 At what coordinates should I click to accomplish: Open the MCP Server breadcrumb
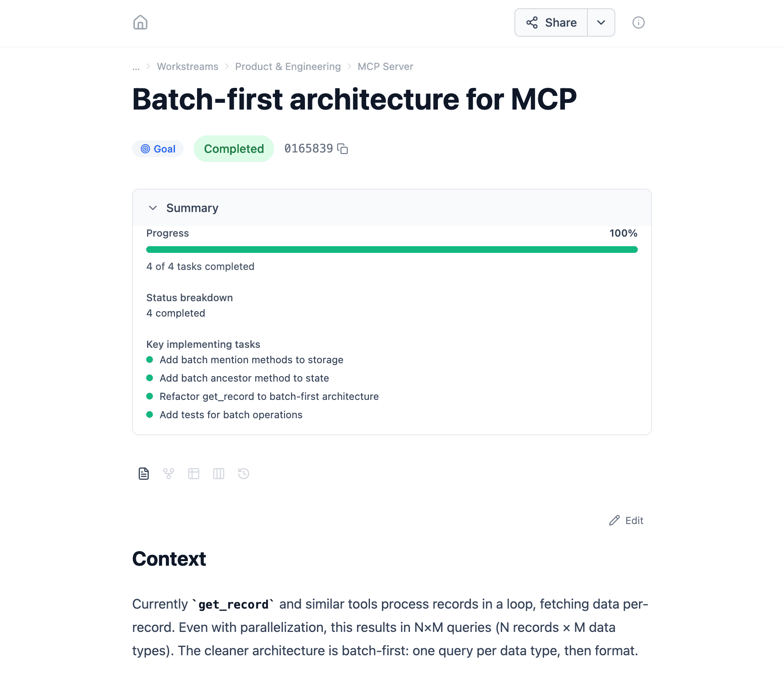[385, 67]
